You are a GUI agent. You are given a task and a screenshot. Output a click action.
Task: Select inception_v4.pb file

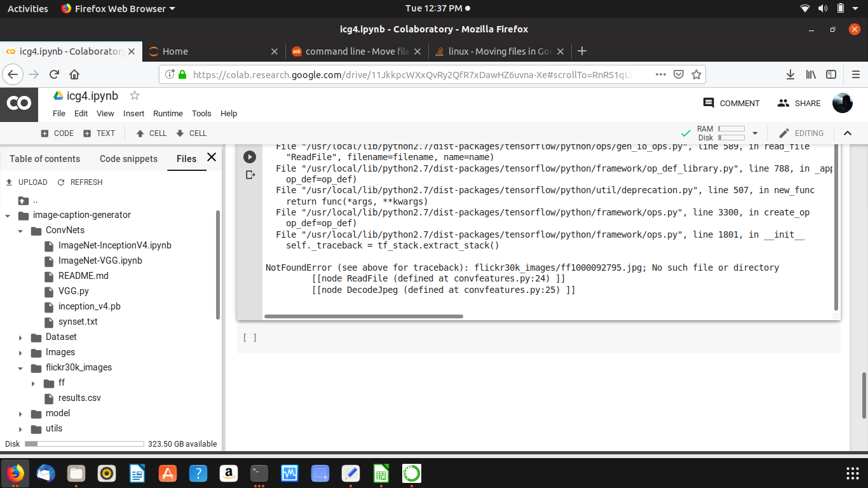click(x=90, y=306)
